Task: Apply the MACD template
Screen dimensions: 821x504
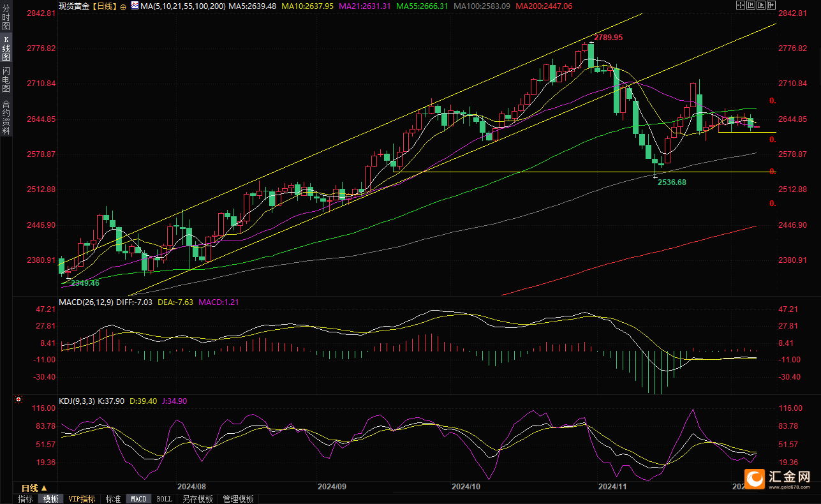Action: 138,499
